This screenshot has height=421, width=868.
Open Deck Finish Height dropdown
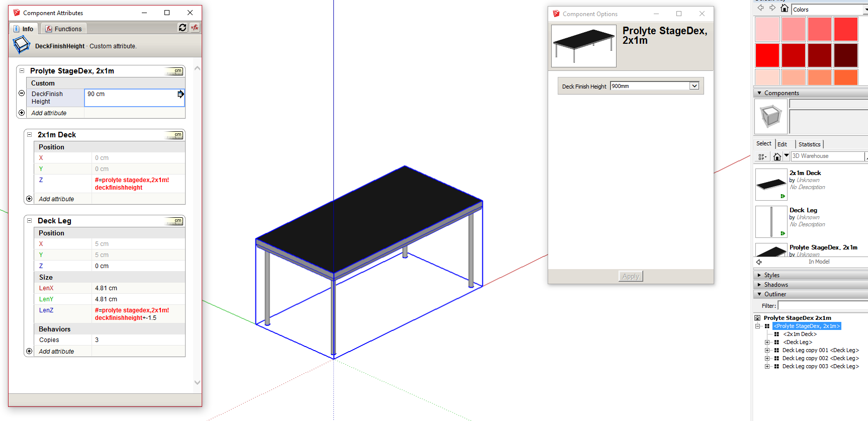click(x=694, y=86)
